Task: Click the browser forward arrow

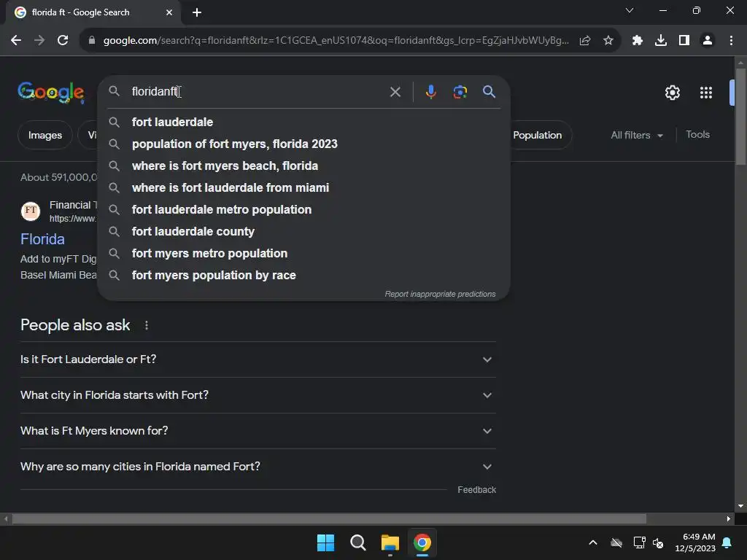Action: (39, 41)
